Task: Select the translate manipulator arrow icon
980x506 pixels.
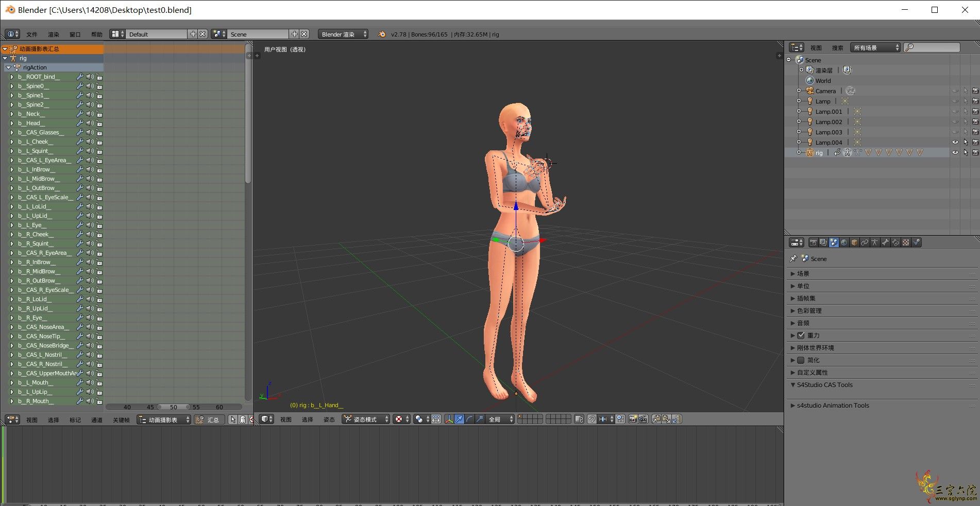Action: [x=459, y=419]
